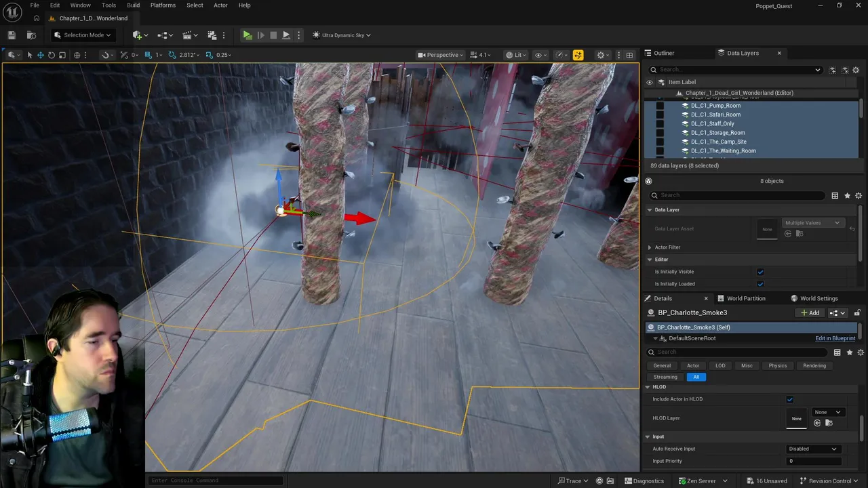
Task: Click the lock icon in Details panel
Action: click(x=857, y=312)
